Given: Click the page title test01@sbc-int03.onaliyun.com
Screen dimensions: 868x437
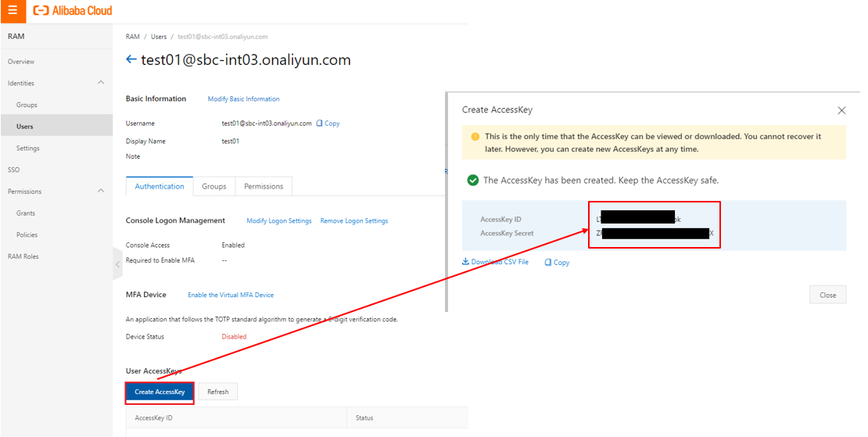Looking at the screenshot, I should pos(246,59).
